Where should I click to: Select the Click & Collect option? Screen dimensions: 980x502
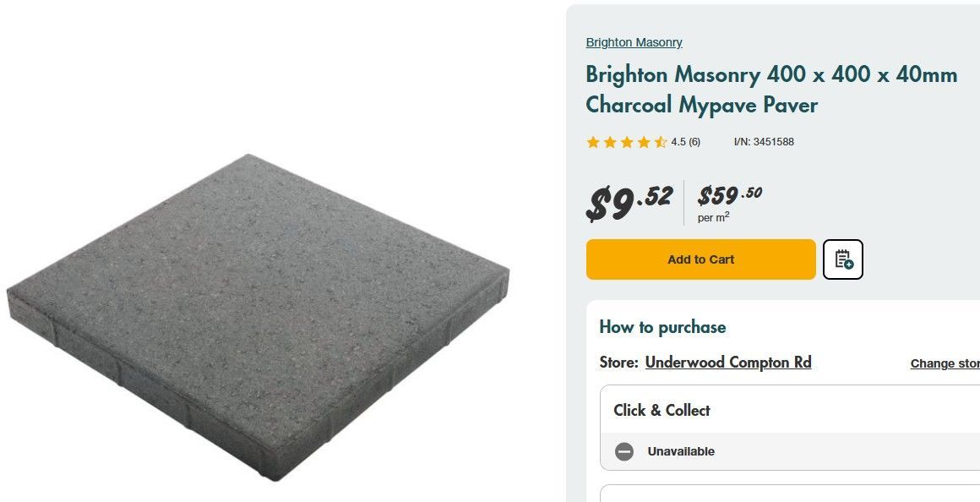(x=661, y=410)
